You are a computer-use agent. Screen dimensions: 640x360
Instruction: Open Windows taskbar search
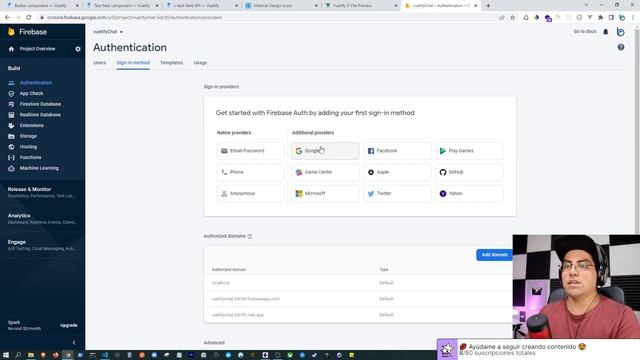point(18,355)
